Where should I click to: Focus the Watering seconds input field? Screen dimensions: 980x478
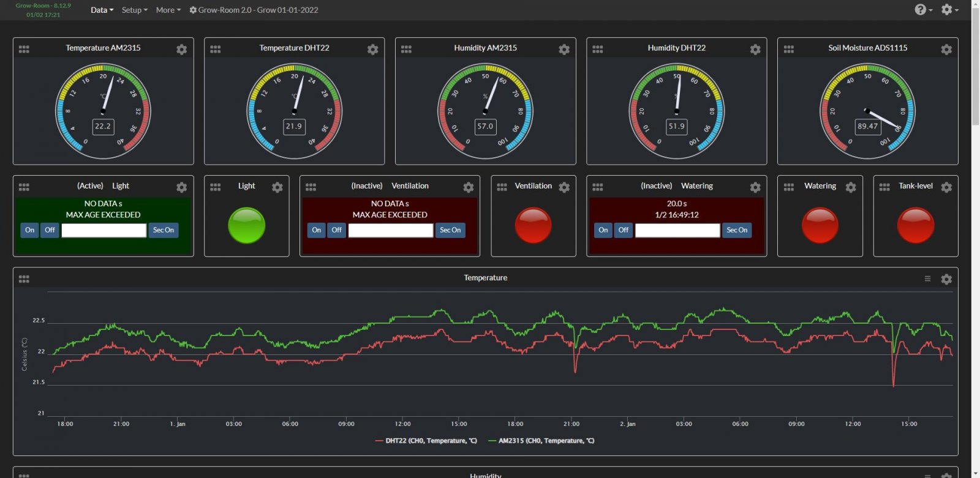point(677,230)
